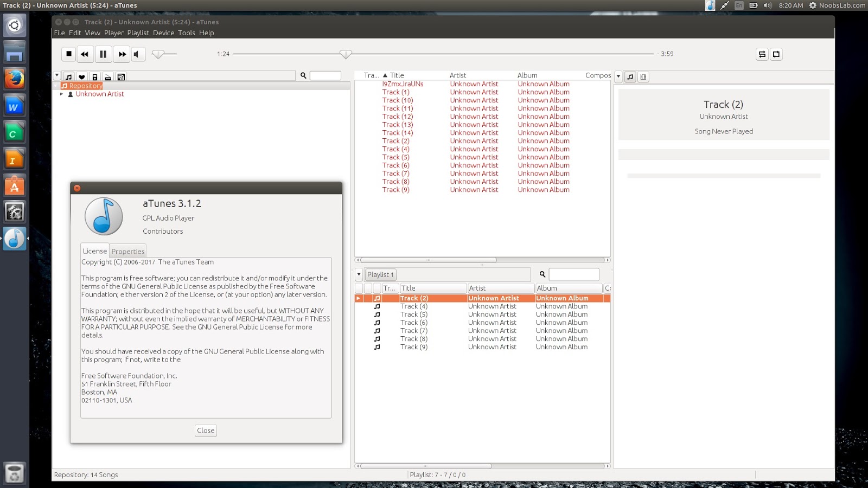Show the Favorites navigation view
868x488 pixels.
click(x=81, y=75)
